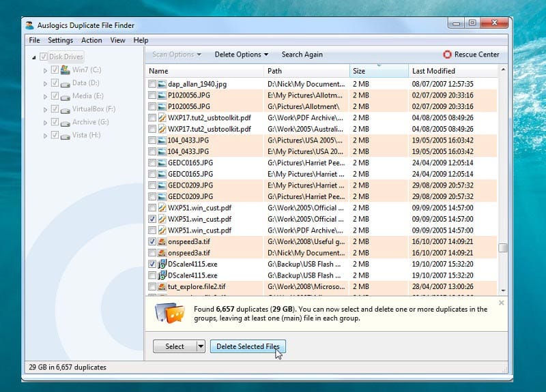Click the Search Again button
This screenshot has width=546, height=392.
(x=302, y=55)
